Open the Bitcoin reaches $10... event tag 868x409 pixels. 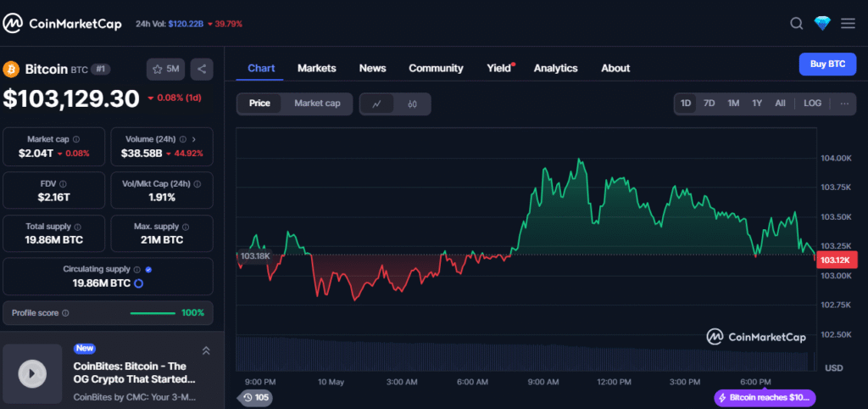[x=765, y=397]
